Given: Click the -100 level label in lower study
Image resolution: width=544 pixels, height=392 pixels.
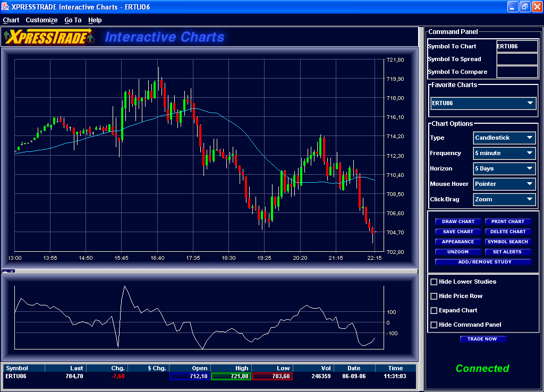Looking at the screenshot, I should pyautogui.click(x=392, y=334).
